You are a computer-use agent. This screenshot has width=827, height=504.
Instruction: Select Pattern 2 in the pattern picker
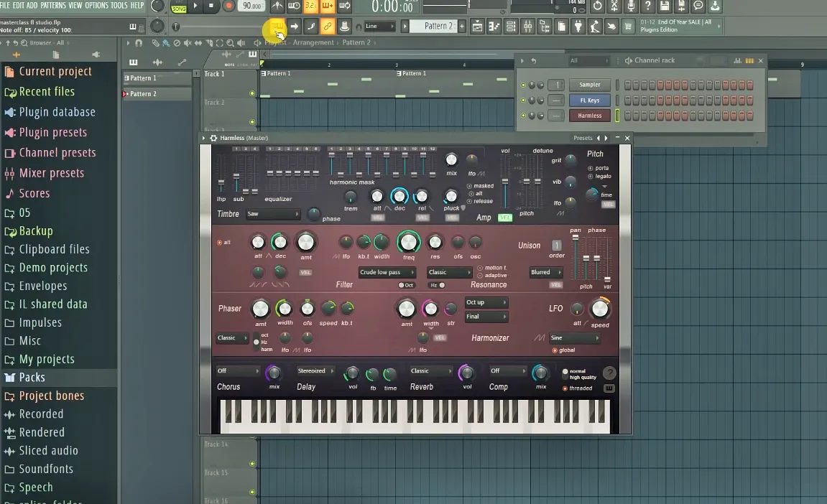[156, 94]
